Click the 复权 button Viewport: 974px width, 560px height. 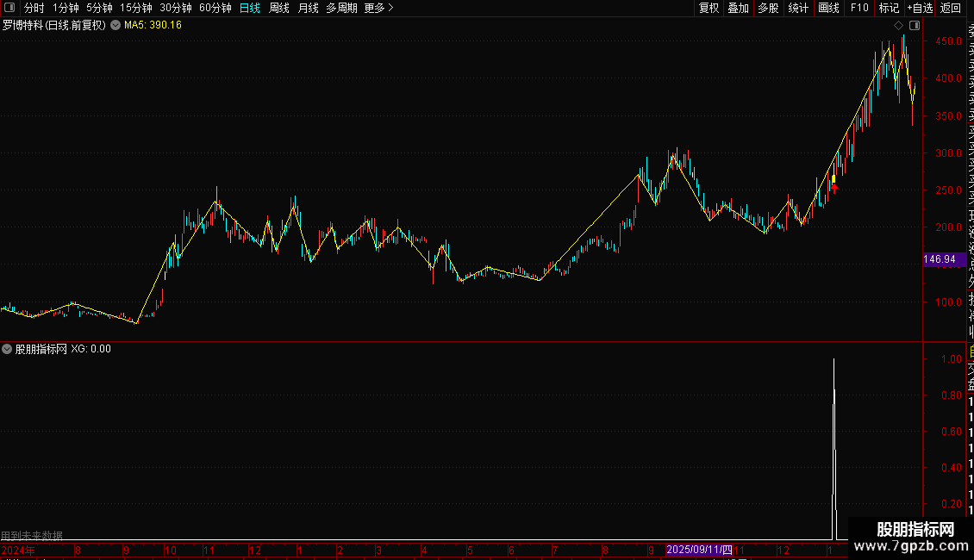(709, 8)
